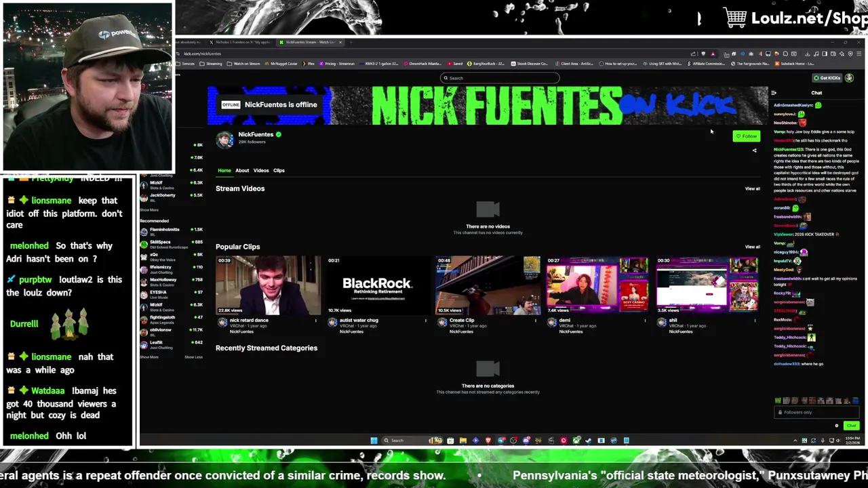868x488 pixels.
Task: Select the lifeismizzy recommended channel
Action: [171, 269]
